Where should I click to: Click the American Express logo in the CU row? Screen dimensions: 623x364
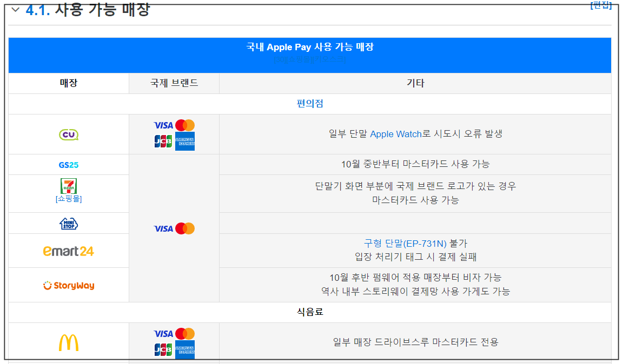(x=185, y=141)
